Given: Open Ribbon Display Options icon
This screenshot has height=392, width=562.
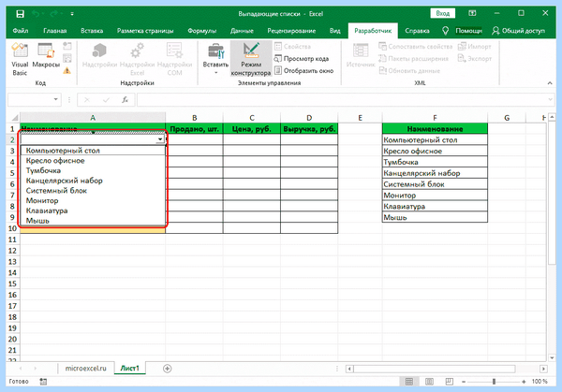Looking at the screenshot, I should (472, 13).
